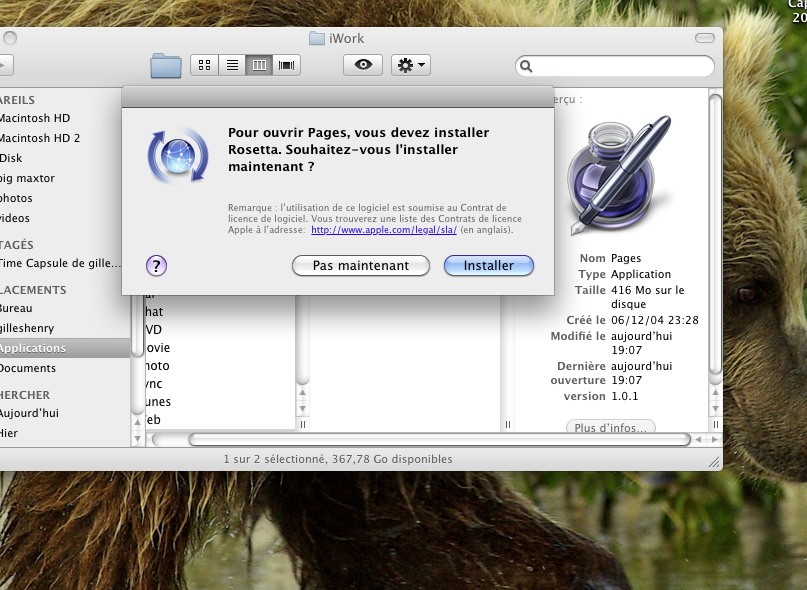Click the toolbar toggle pill button
Screen dimensions: 807x590
pyautogui.click(x=706, y=38)
